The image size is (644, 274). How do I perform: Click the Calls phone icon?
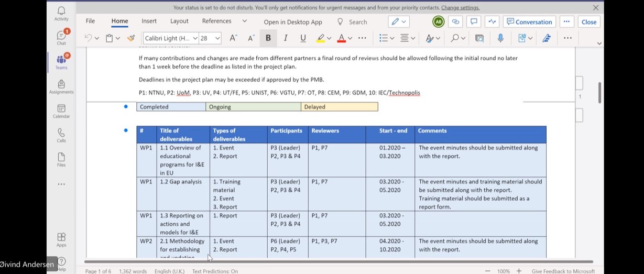61,135
